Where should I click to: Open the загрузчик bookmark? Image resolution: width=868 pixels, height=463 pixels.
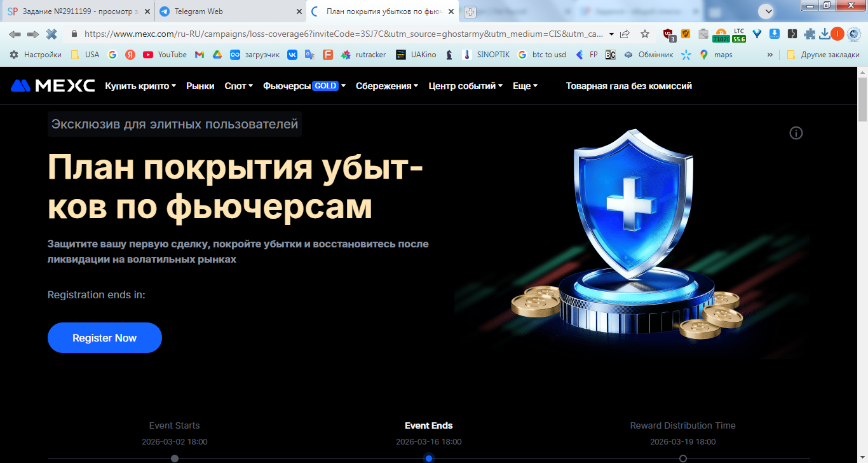click(x=255, y=55)
